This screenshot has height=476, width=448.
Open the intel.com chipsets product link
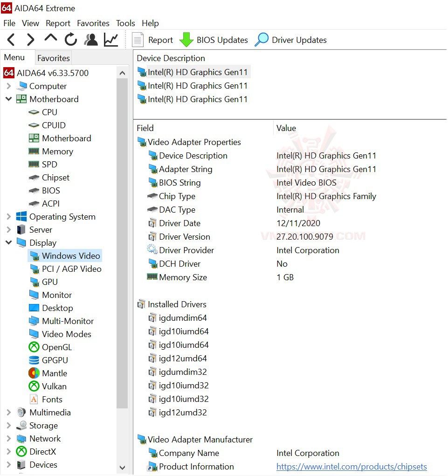[352, 467]
